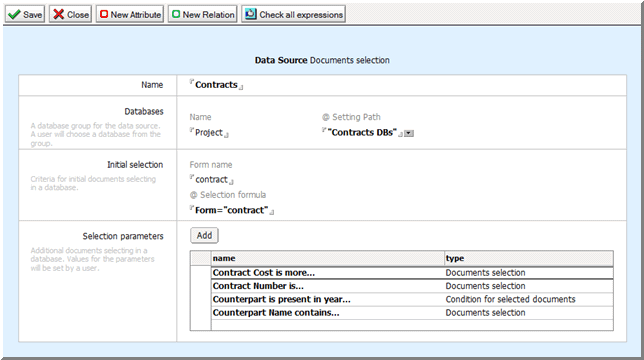Click the type column header

(529, 258)
